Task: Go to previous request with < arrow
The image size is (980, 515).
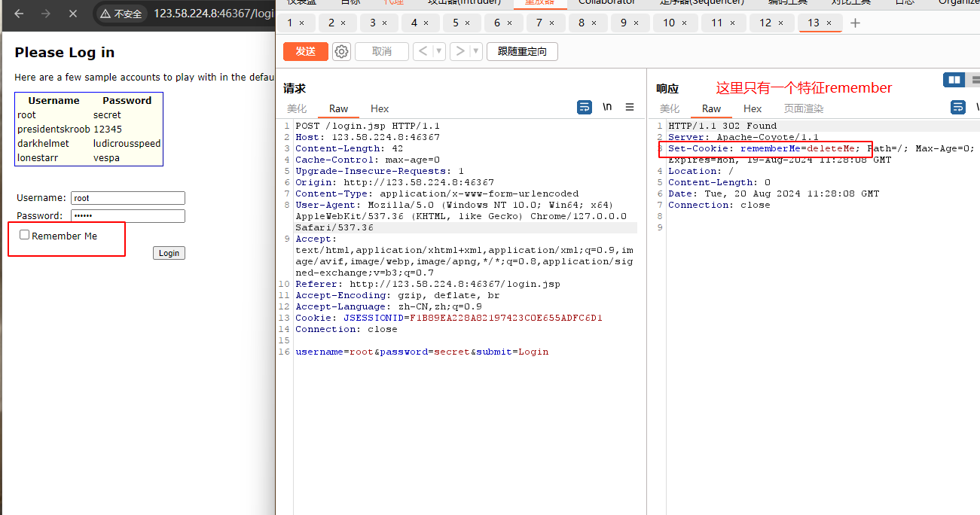Action: 423,51
